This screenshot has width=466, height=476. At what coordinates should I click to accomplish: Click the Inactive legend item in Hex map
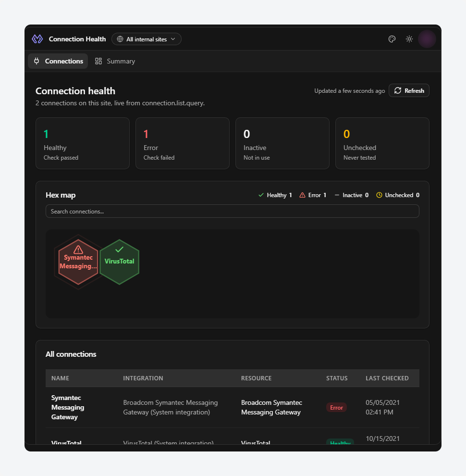[x=351, y=195]
